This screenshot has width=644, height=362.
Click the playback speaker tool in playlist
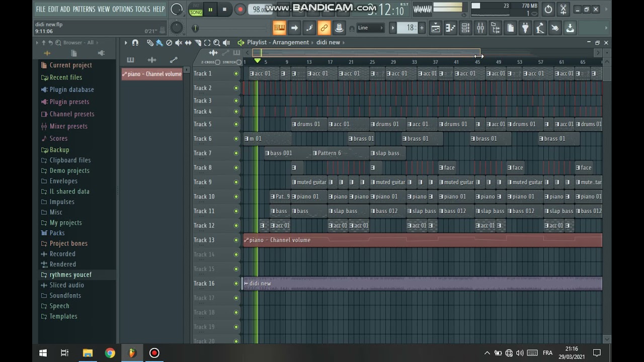click(x=226, y=43)
